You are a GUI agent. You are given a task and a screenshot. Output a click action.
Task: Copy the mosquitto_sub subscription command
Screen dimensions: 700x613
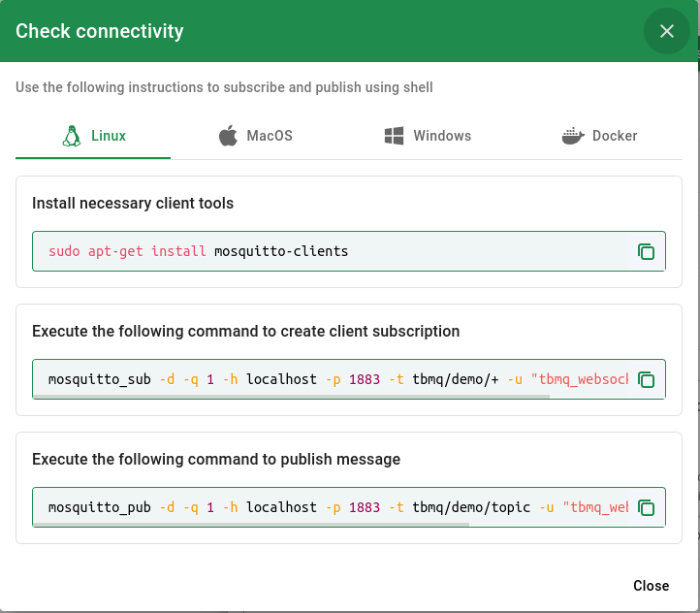[646, 380]
